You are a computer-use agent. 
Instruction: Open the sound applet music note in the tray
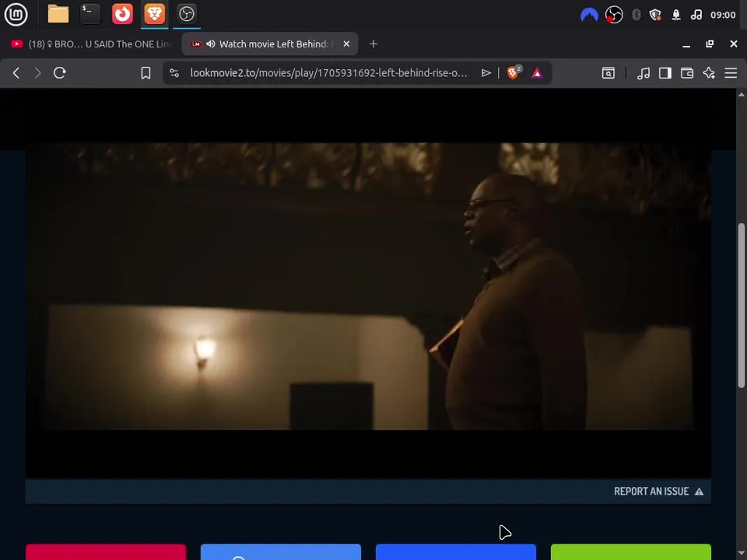(696, 15)
